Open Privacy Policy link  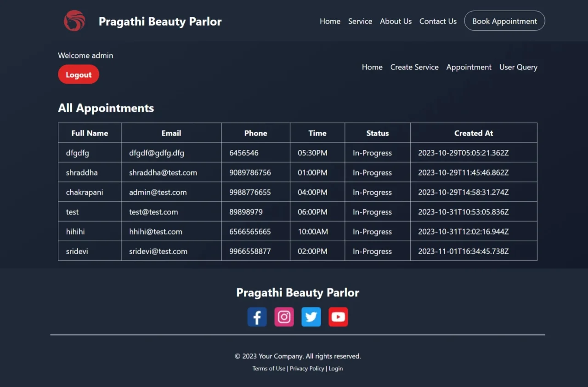(x=307, y=369)
